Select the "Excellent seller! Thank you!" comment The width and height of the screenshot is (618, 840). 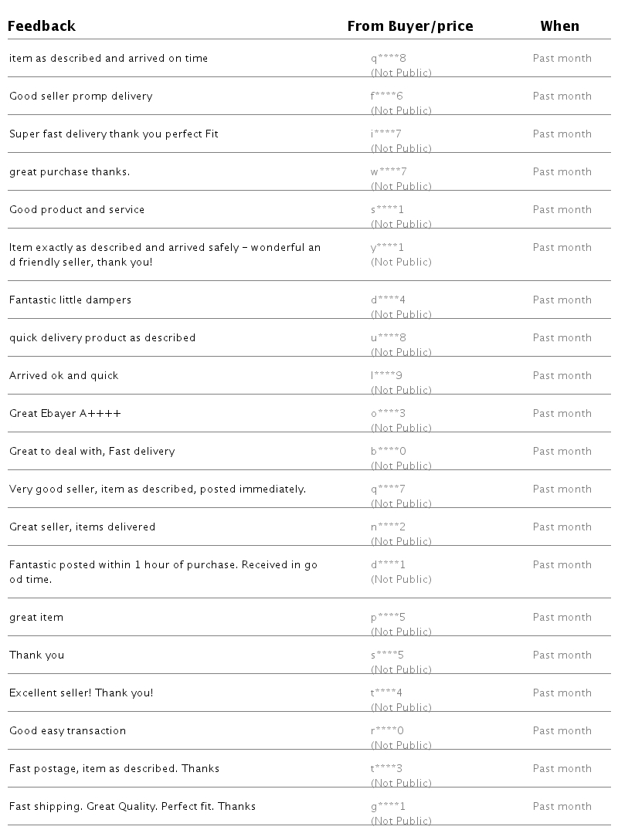(81, 693)
